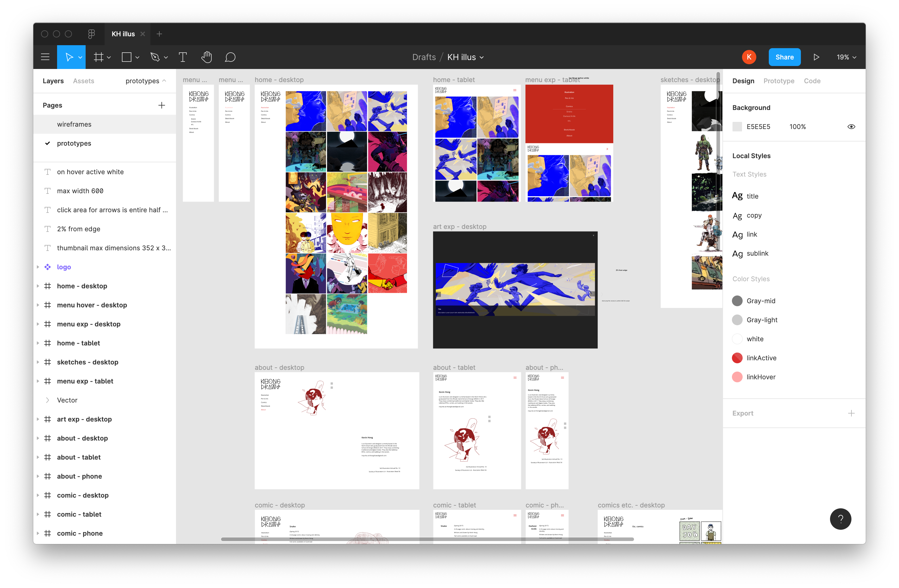This screenshot has width=899, height=588.
Task: Open the help question mark button
Action: (840, 519)
